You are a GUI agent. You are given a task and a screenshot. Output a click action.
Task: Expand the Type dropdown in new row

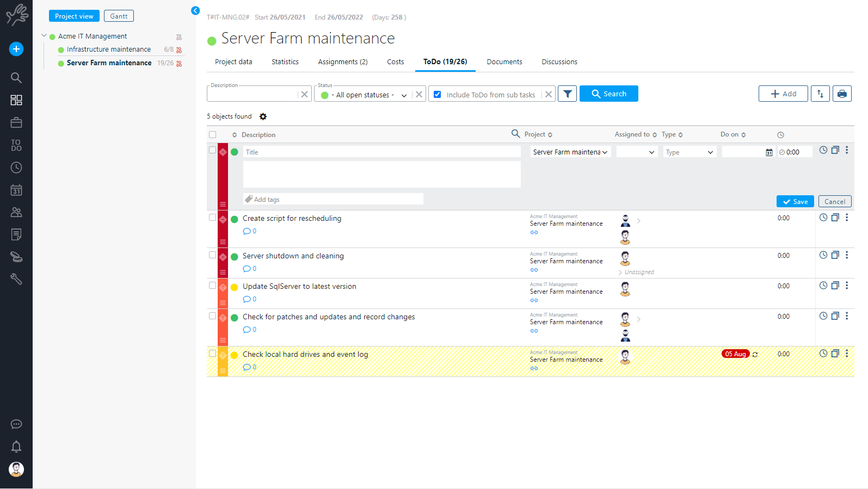[689, 152]
